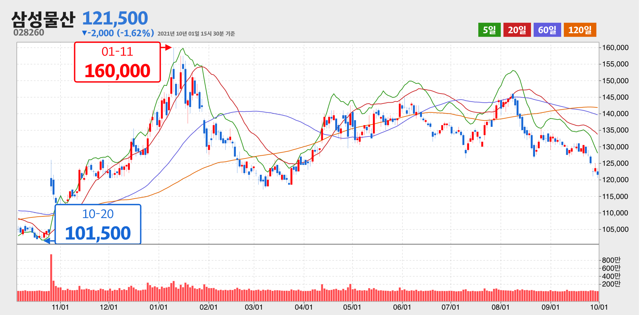Click the 08/01 date axis label
Image resolution: width=644 pixels, height=315 pixels.
coord(500,307)
